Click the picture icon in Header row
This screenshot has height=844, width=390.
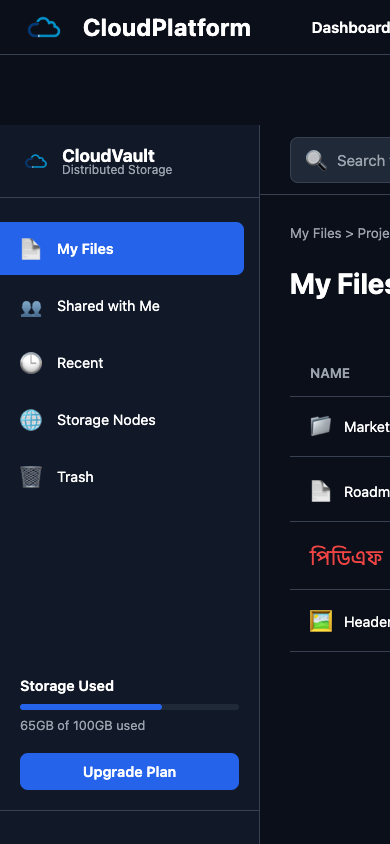(321, 621)
